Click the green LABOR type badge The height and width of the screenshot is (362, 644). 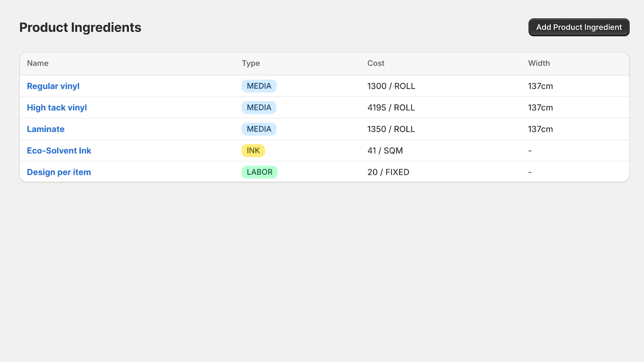click(260, 172)
